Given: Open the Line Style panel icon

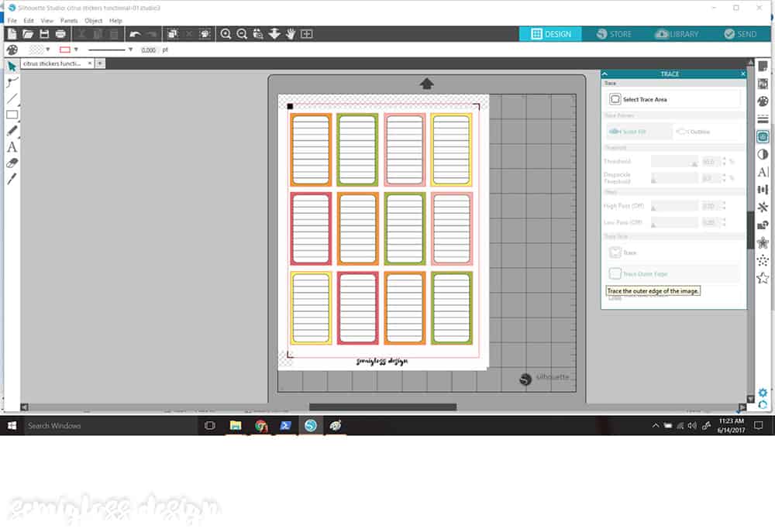Looking at the screenshot, I should [763, 119].
